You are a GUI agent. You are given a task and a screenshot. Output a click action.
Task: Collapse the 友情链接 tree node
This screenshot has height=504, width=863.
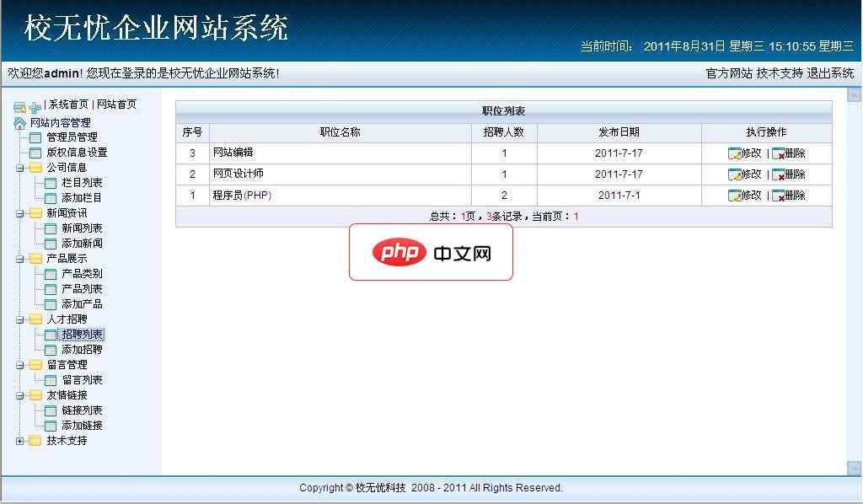point(20,395)
